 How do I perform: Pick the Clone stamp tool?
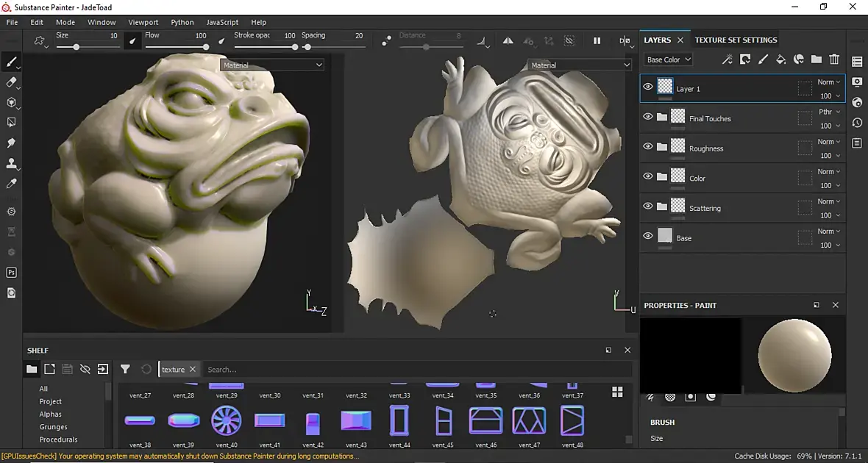pyautogui.click(x=11, y=163)
